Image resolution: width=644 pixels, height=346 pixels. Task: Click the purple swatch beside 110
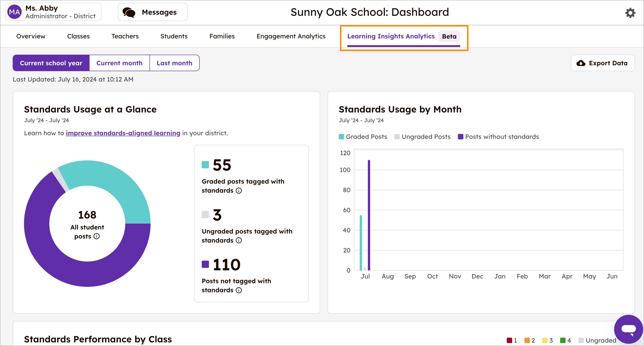(205, 264)
